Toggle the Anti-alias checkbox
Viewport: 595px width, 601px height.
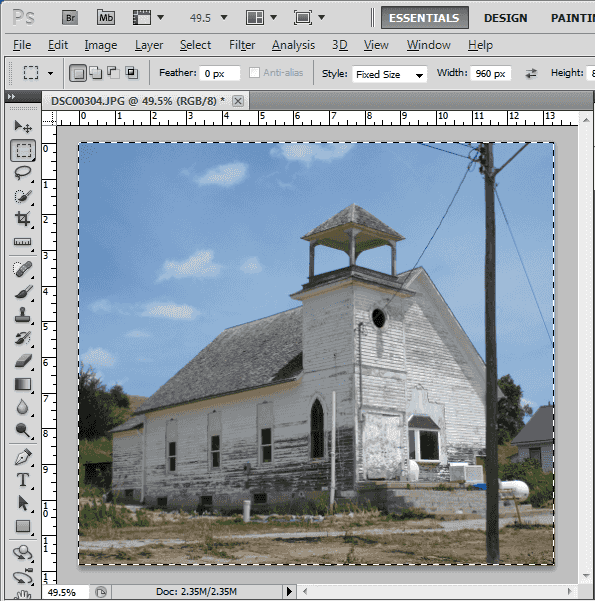[x=254, y=72]
